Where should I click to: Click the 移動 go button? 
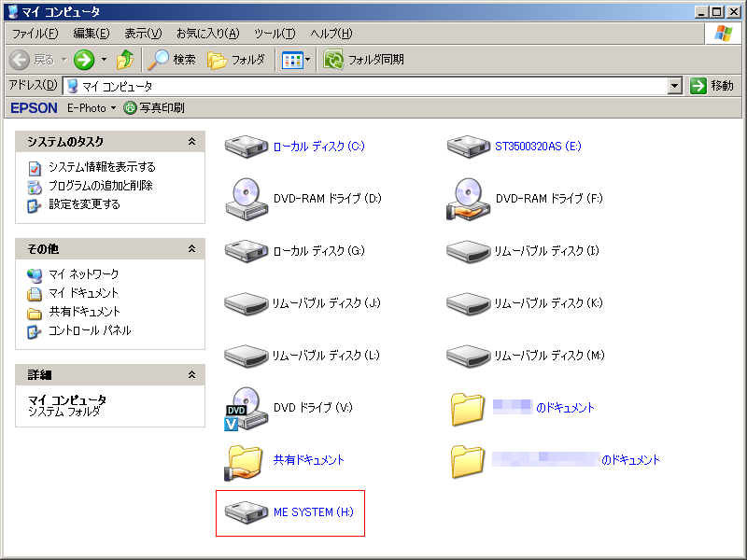click(712, 86)
